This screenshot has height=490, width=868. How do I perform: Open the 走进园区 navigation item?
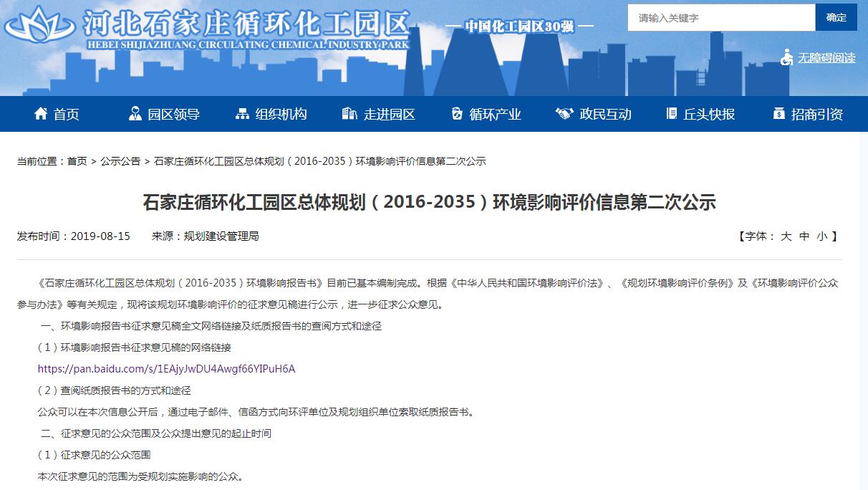click(x=390, y=114)
